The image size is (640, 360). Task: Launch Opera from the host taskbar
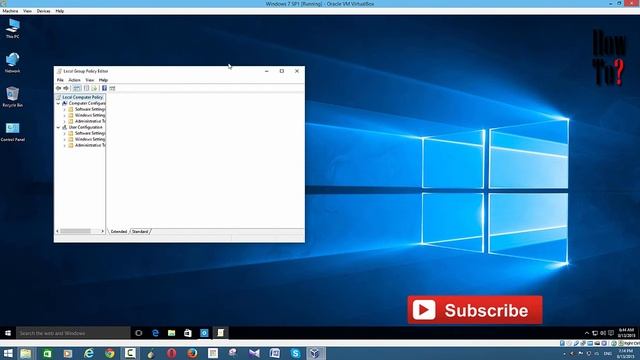(x=171, y=353)
